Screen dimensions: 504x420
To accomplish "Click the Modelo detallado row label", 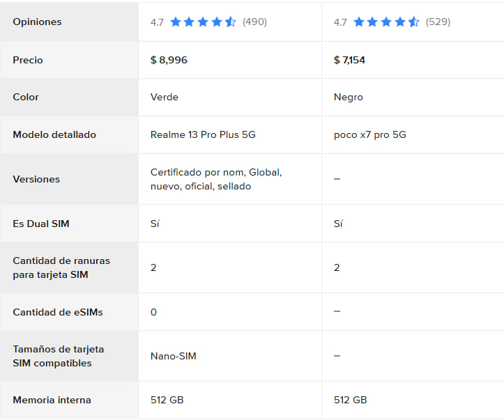I will pyautogui.click(x=54, y=134).
